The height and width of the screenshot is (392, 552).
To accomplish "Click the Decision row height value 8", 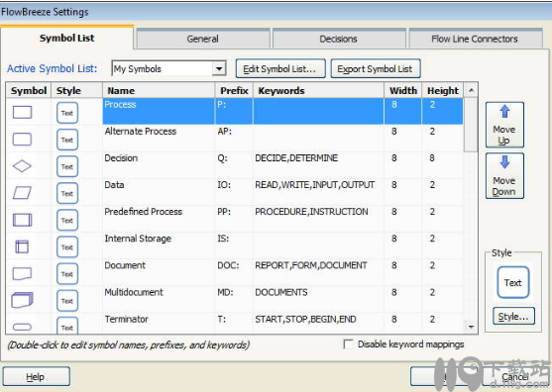I will [x=432, y=157].
